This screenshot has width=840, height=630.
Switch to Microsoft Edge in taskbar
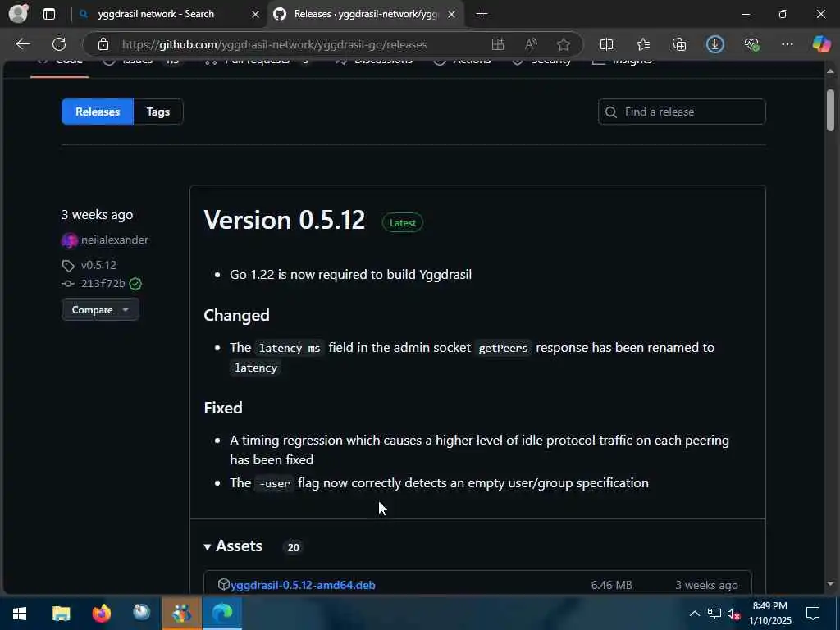click(222, 613)
